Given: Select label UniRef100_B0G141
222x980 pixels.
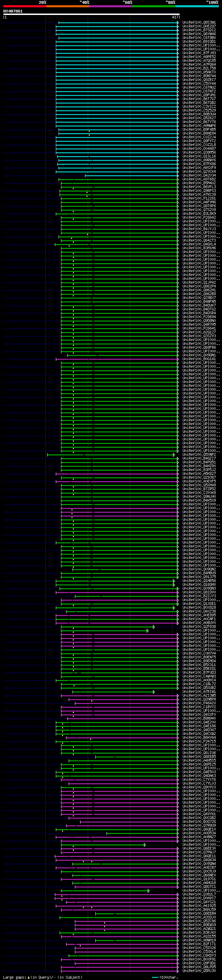Looking at the screenshot, I should (199, 359).
